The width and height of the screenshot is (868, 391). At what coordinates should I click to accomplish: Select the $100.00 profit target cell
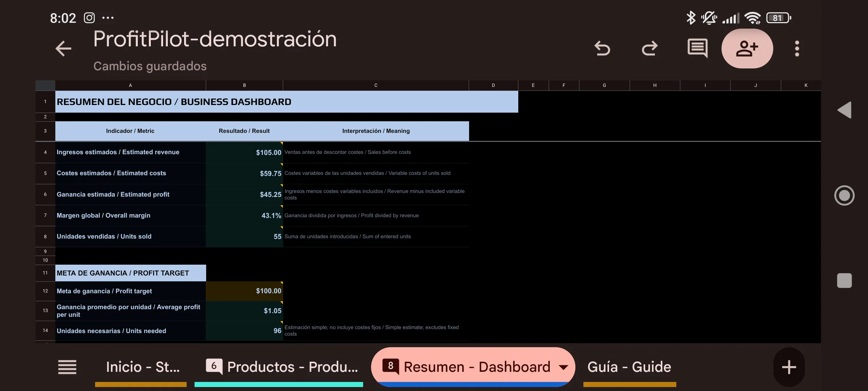[x=244, y=291]
